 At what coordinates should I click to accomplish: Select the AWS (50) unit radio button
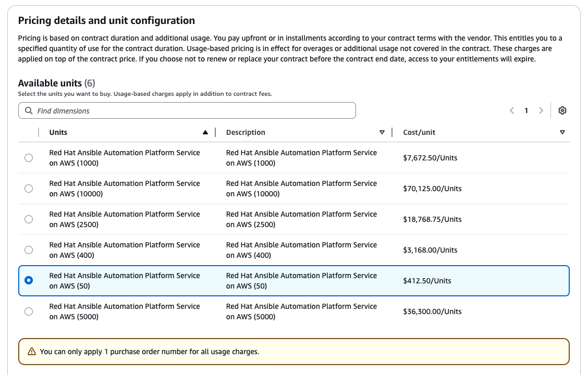tap(29, 280)
